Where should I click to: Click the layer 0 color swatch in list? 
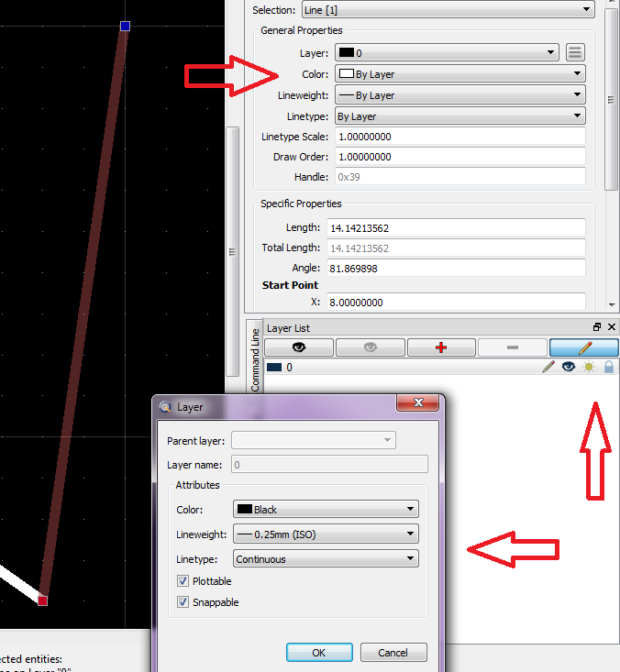point(274,367)
